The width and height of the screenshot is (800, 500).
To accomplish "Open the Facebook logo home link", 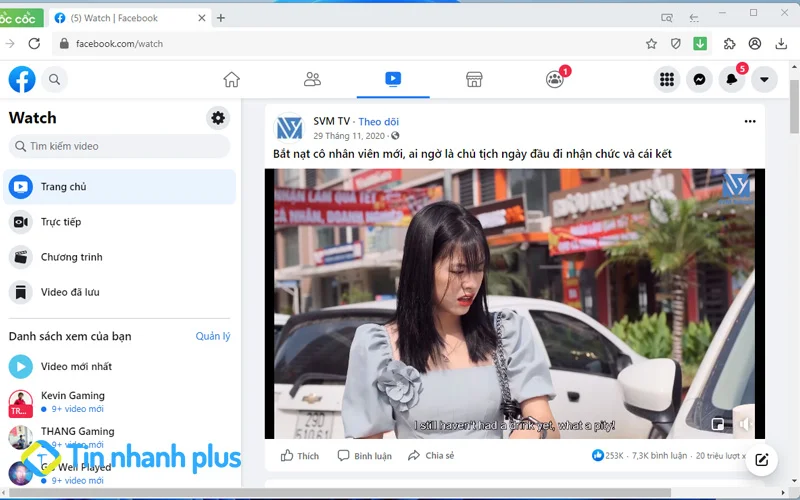I will click(x=22, y=79).
